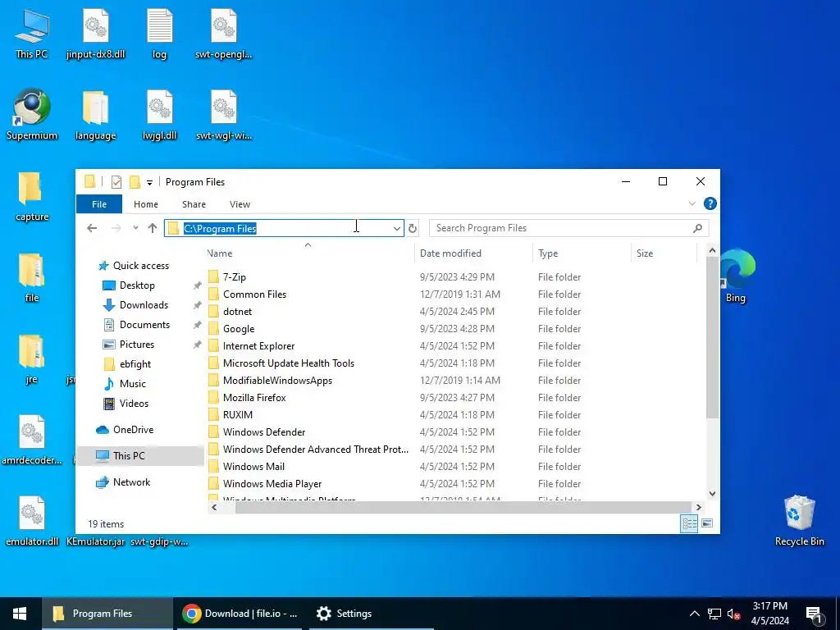This screenshot has height=630, width=840.
Task: Select OneDrive in navigation pane
Action: tap(133, 430)
